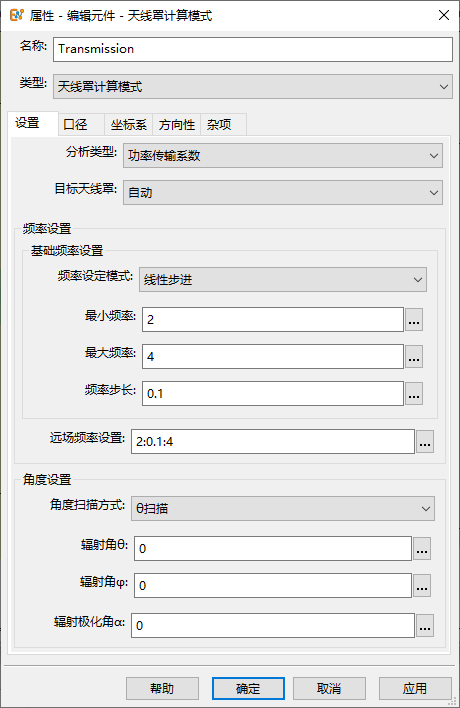Viewport: 460px width, 708px height.
Task: Open the 角度扫描方式 dropdown
Action: [x=283, y=508]
